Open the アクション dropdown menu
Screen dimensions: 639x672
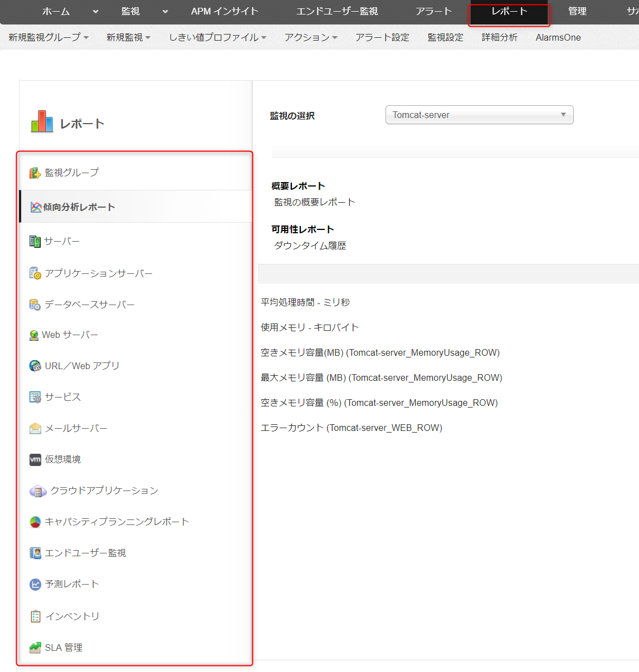[311, 37]
